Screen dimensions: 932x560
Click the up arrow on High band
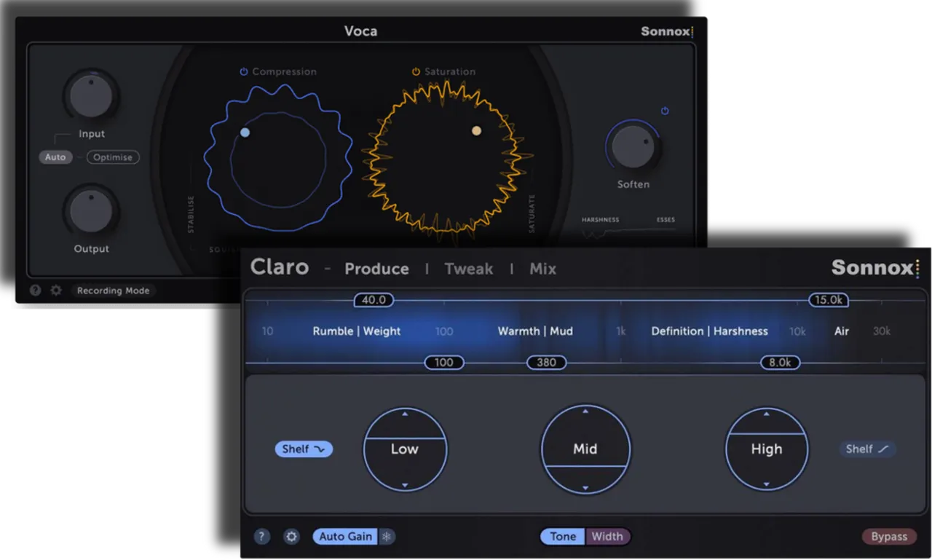[x=766, y=414]
